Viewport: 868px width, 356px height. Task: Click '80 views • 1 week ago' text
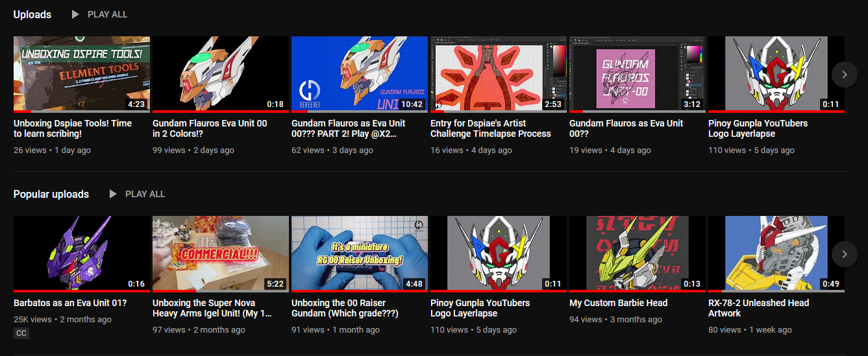[750, 330]
